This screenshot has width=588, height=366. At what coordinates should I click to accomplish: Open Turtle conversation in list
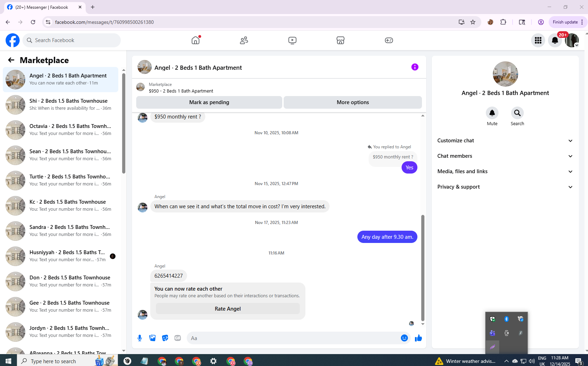[60, 180]
